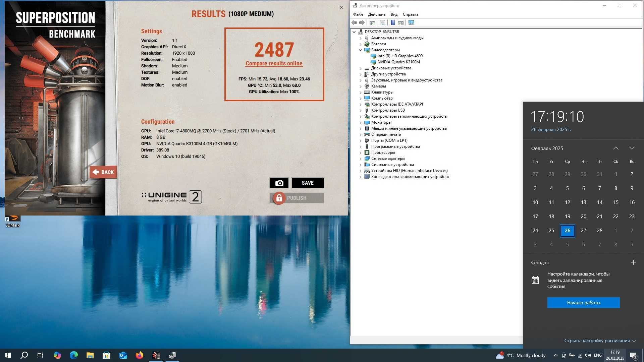The image size is (644, 362).
Task: Select Порты (COM и LPT) item
Action: [x=389, y=140]
